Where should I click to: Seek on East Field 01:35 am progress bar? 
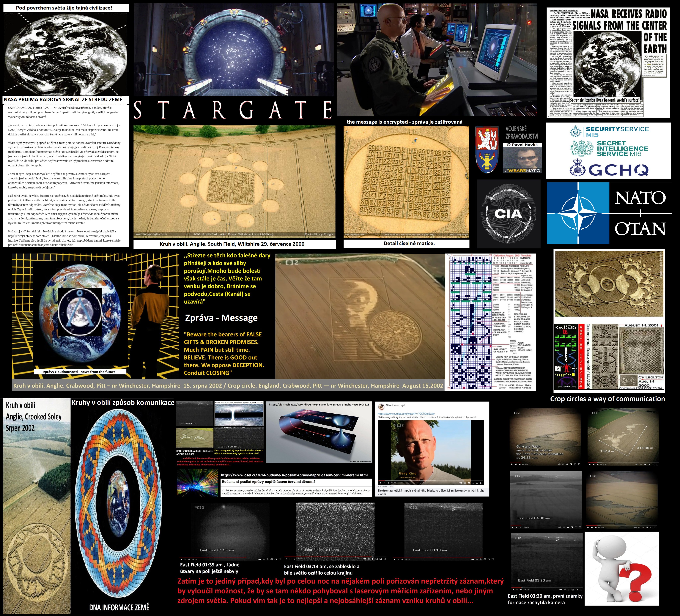tap(231, 557)
